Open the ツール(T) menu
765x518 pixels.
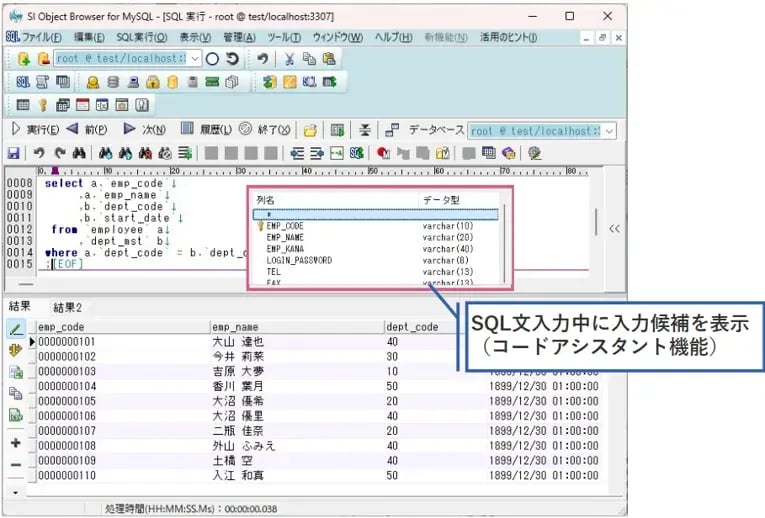coord(283,37)
